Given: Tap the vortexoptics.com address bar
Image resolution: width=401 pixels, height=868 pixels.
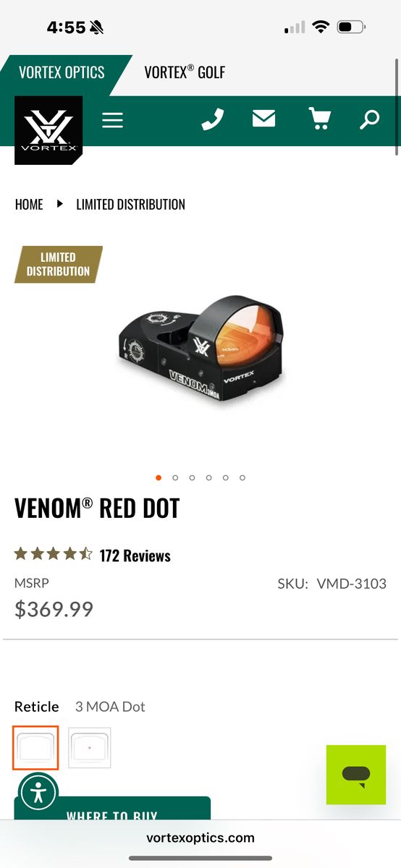Looking at the screenshot, I should tap(200, 838).
